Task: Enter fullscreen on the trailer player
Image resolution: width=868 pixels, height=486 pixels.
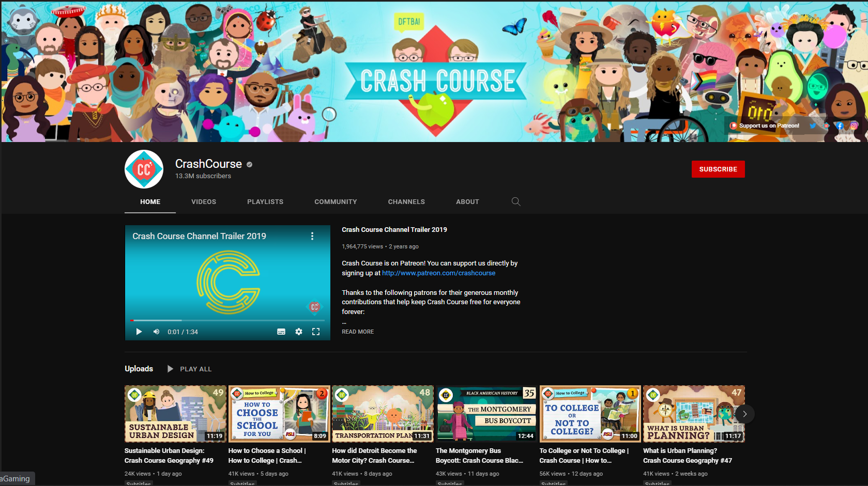Action: pyautogui.click(x=316, y=332)
